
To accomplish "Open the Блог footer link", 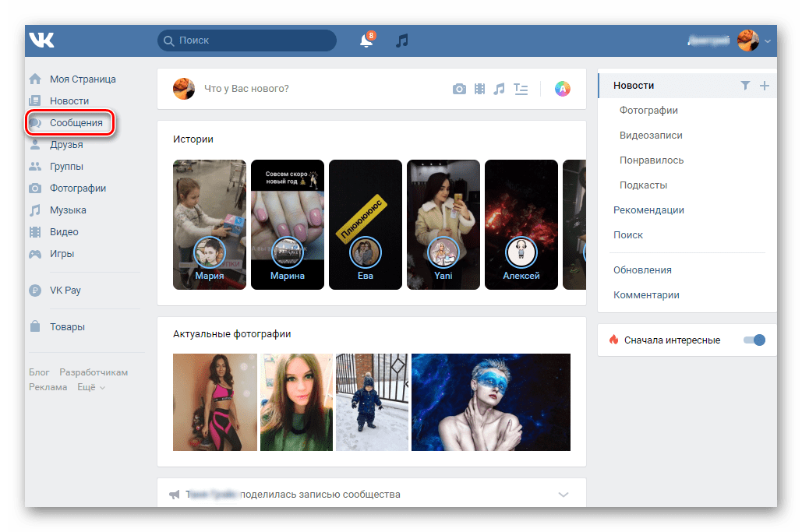I will (39, 372).
